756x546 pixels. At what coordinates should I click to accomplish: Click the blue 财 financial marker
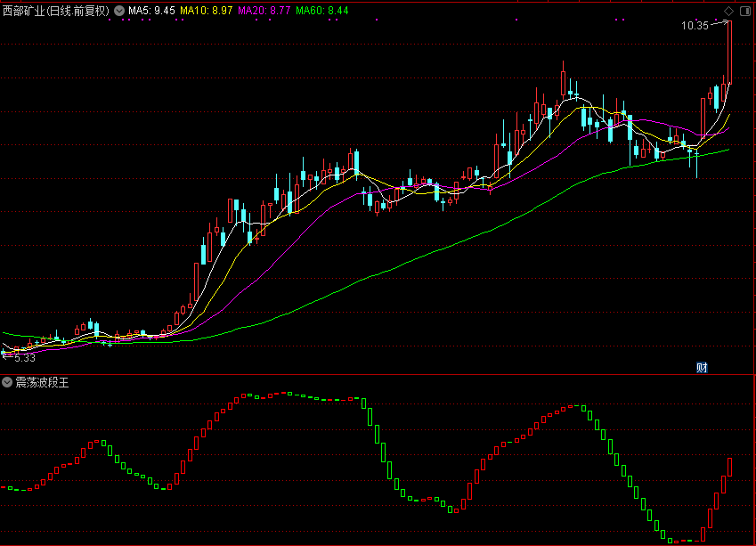(x=702, y=367)
